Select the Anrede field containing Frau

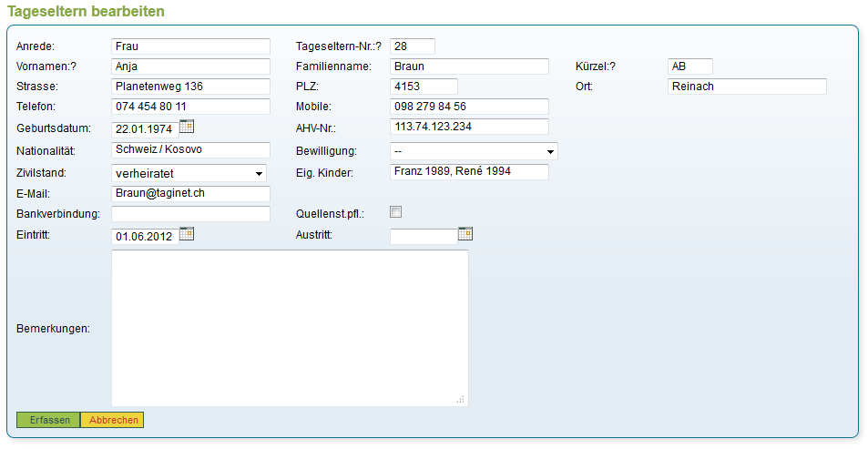190,46
